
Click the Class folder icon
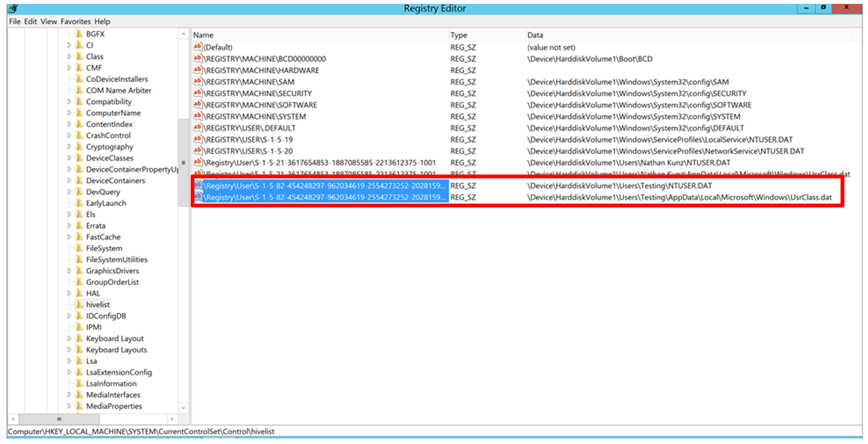(79, 57)
